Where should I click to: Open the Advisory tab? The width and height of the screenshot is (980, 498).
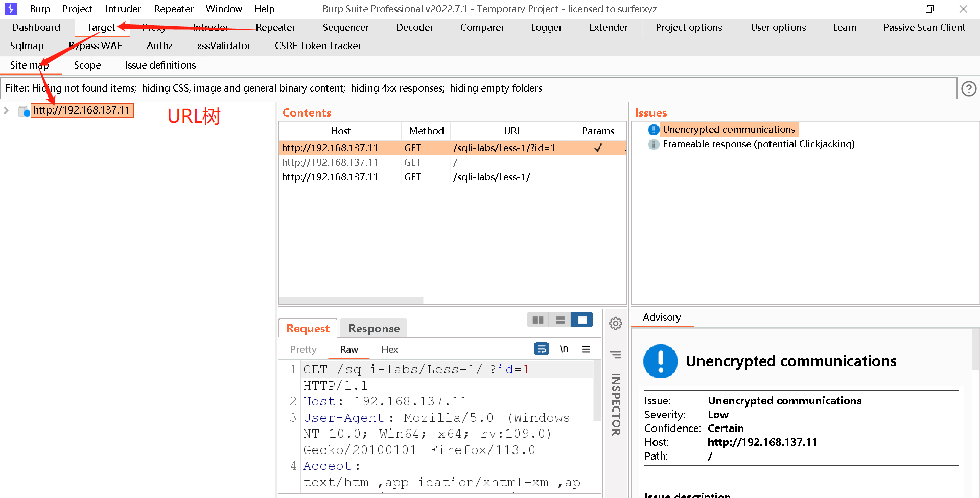pos(662,317)
